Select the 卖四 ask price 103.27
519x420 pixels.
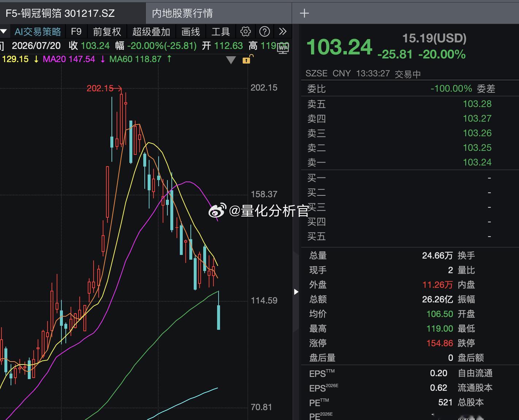[477, 118]
